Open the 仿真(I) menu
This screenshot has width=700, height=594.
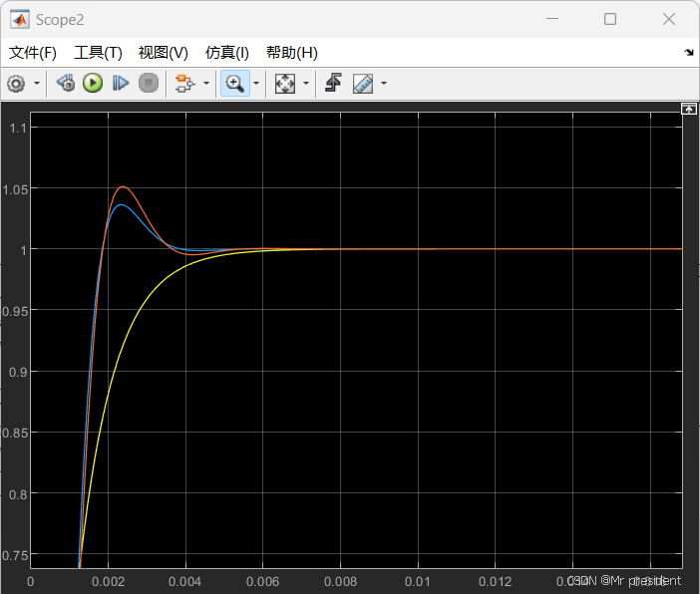click(226, 53)
